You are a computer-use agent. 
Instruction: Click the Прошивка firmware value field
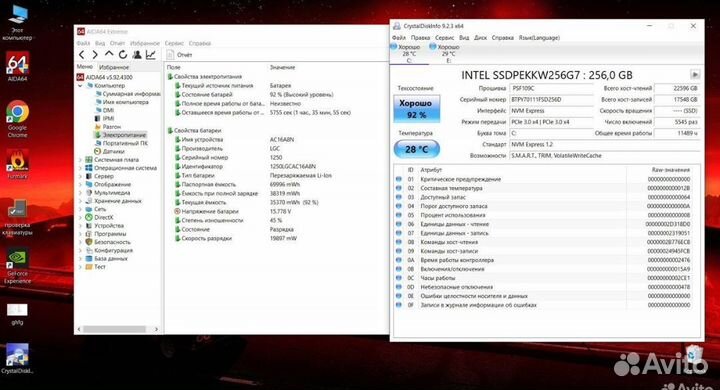551,88
